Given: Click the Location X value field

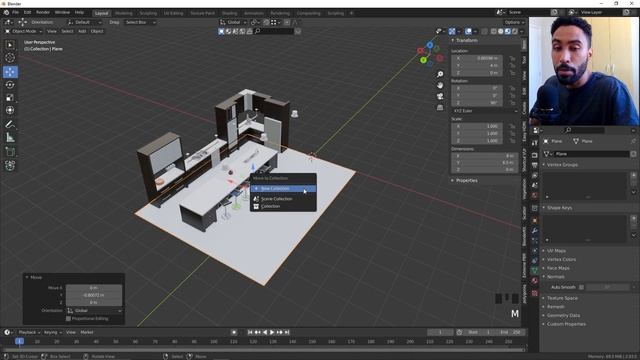Looking at the screenshot, I should pyautogui.click(x=477, y=58).
